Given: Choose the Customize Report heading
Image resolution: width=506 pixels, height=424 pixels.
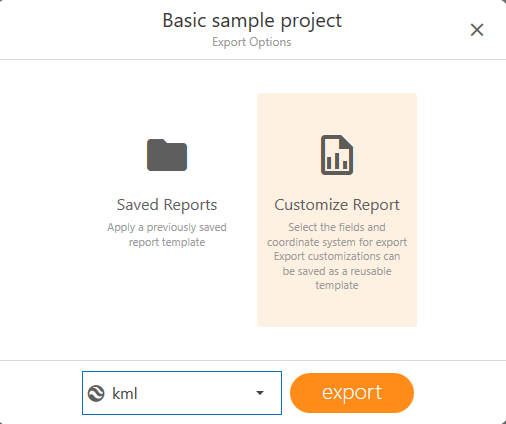Looking at the screenshot, I should click(x=337, y=205).
